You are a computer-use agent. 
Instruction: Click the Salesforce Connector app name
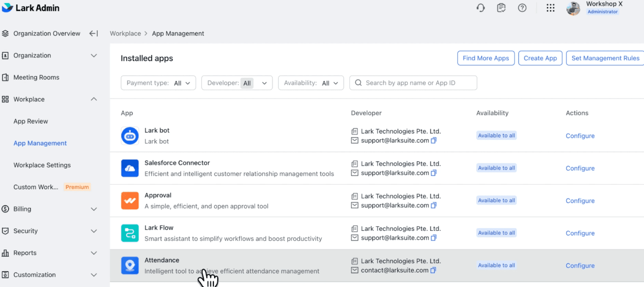[177, 163]
